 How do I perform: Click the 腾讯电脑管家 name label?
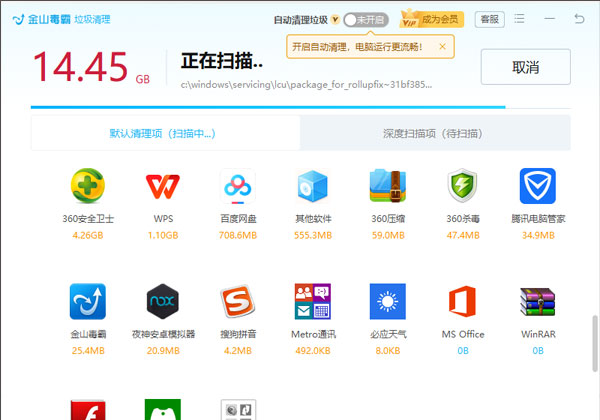pyautogui.click(x=538, y=219)
